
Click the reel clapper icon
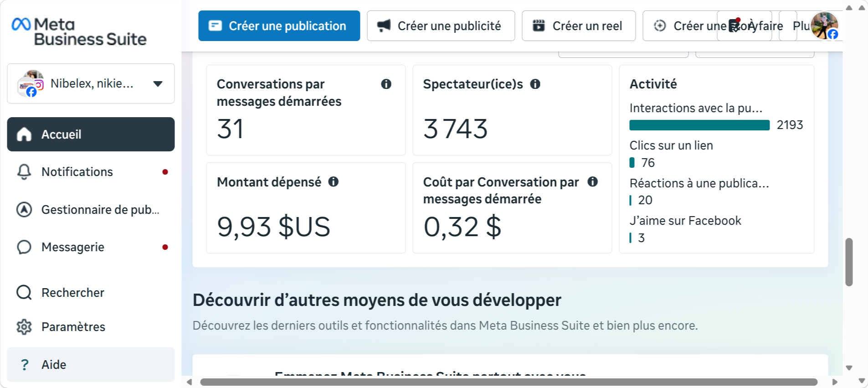[539, 26]
